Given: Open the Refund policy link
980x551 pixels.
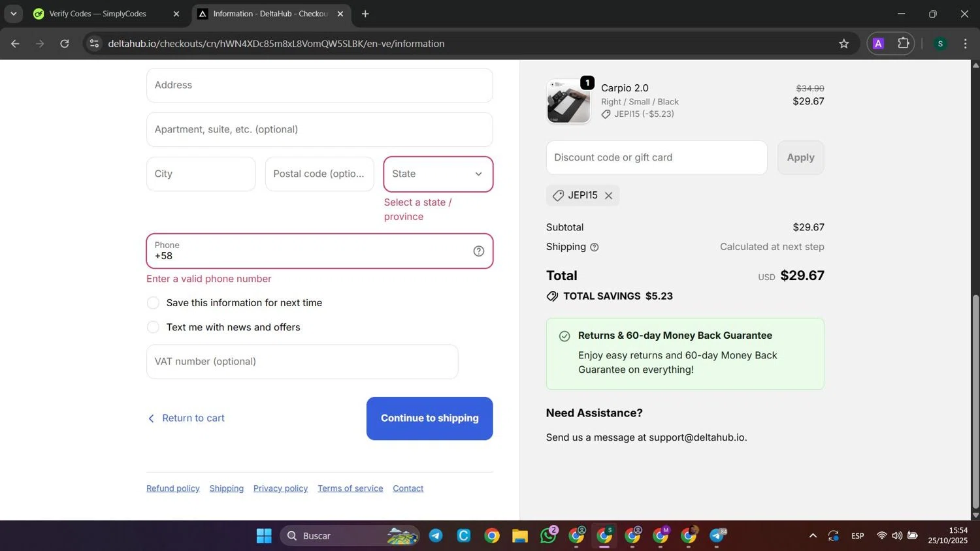Looking at the screenshot, I should (x=173, y=488).
